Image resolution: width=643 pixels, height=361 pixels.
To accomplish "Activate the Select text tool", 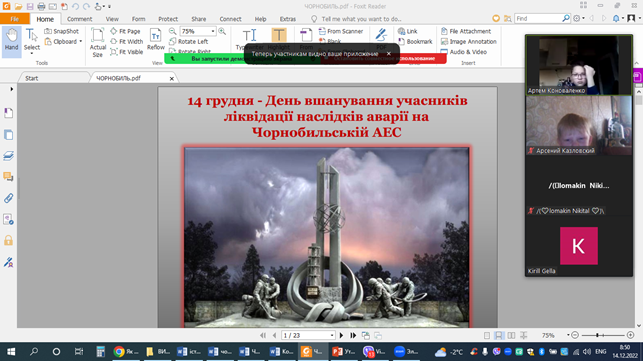I will 32,40.
